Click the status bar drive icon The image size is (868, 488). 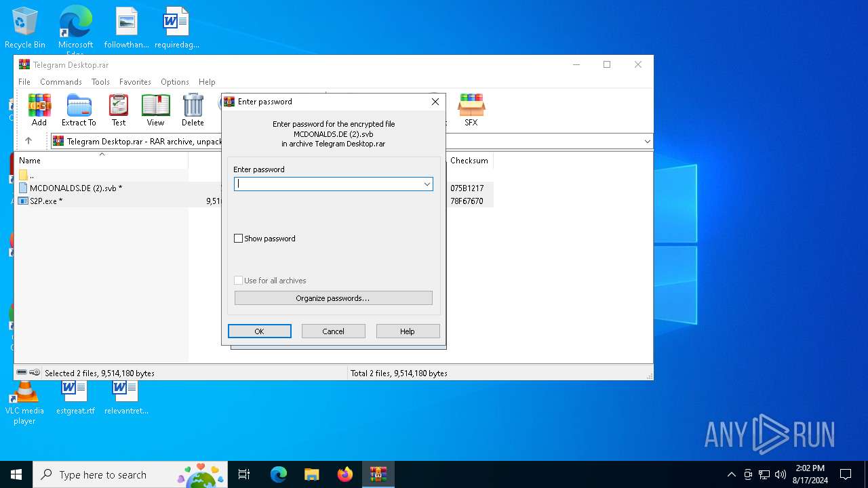tap(22, 373)
